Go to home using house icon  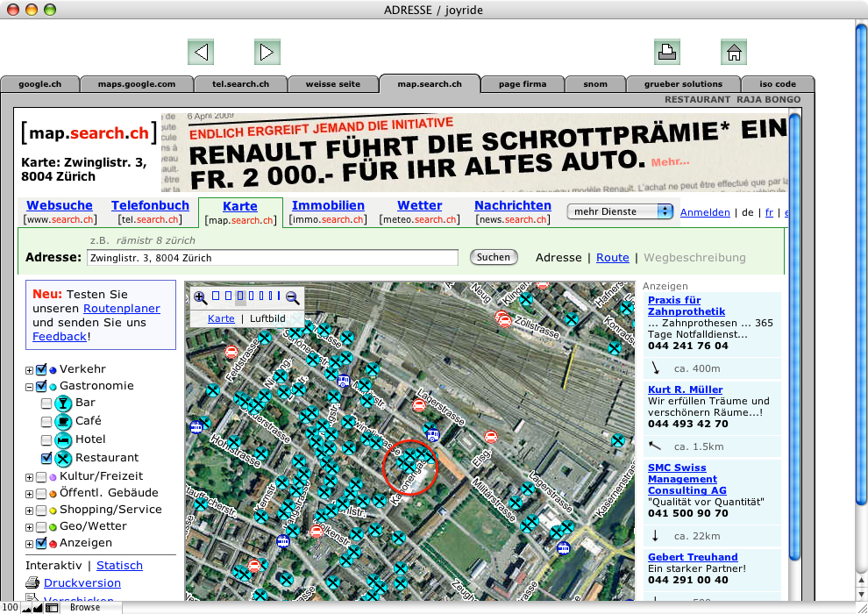click(x=734, y=53)
